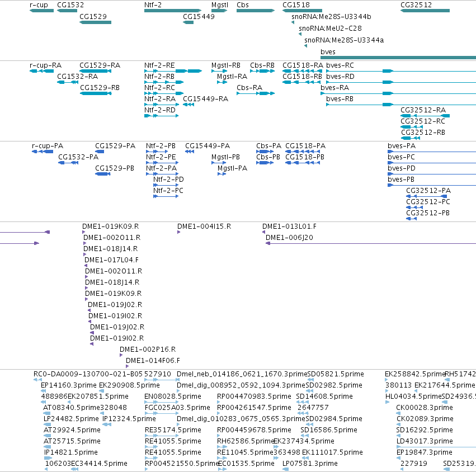Image resolution: width=476 pixels, height=472 pixels.
Task: Select the DME1-002P16.R feature label
Action: (148, 350)
